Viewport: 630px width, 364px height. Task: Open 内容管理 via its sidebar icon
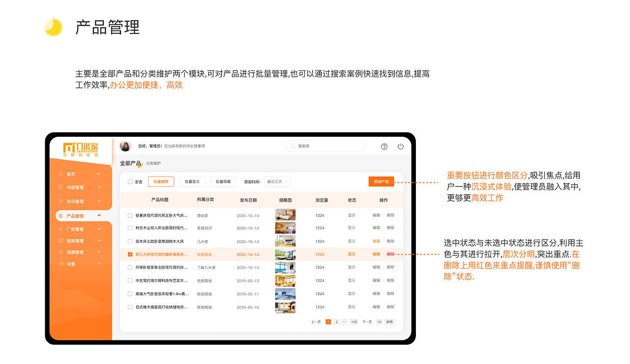60,187
